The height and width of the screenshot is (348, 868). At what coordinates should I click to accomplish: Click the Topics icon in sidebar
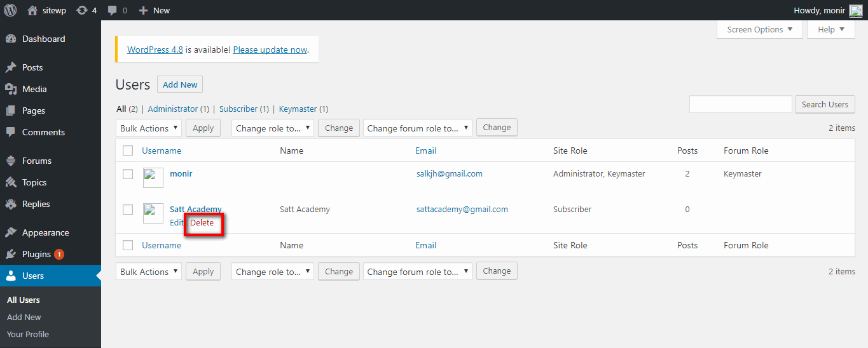[11, 182]
